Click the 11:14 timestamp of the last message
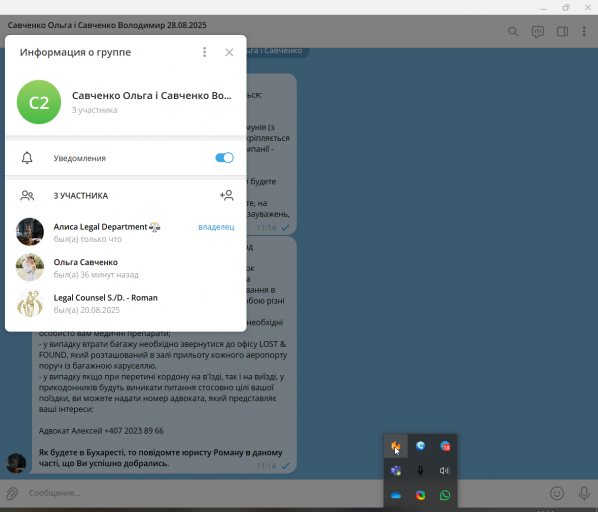The width and height of the screenshot is (598, 512). click(x=266, y=466)
